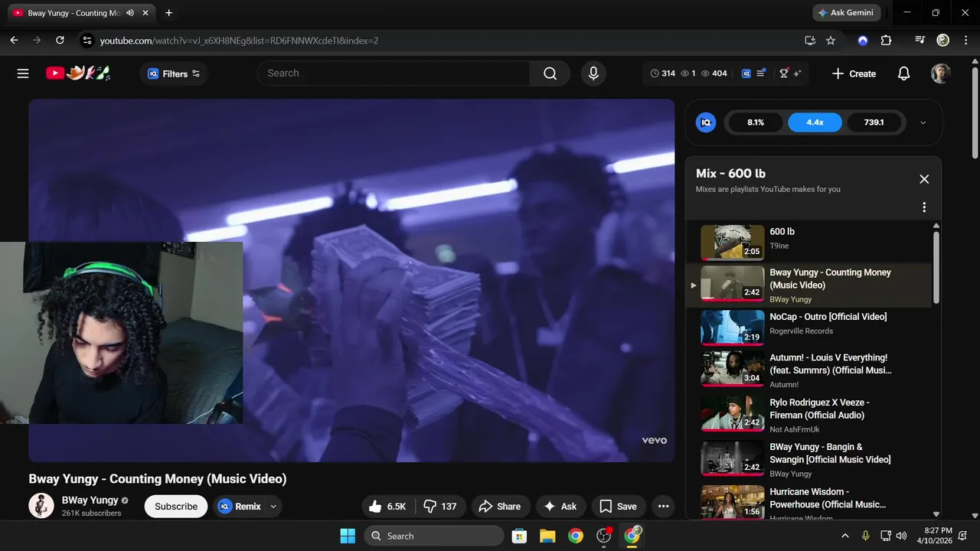980x551 pixels.
Task: Open a new browser tab
Action: [x=168, y=13]
